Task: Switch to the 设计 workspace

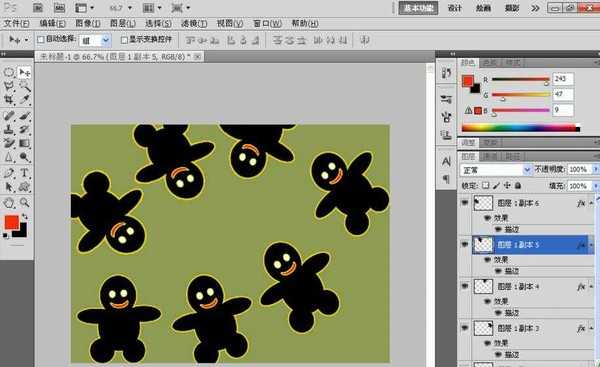Action: (x=455, y=8)
